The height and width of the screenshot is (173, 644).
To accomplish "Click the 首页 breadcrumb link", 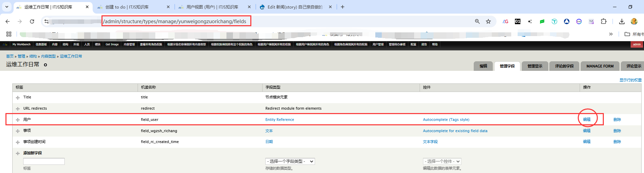I will point(10,56).
